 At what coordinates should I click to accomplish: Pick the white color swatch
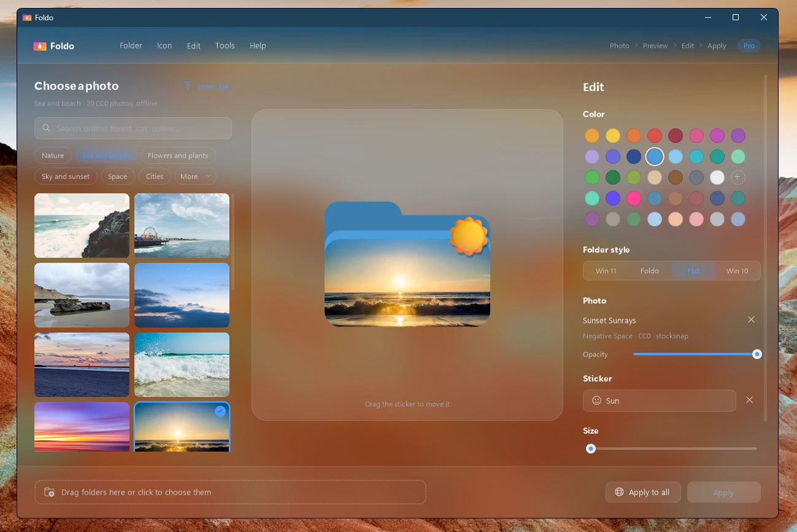point(717,177)
